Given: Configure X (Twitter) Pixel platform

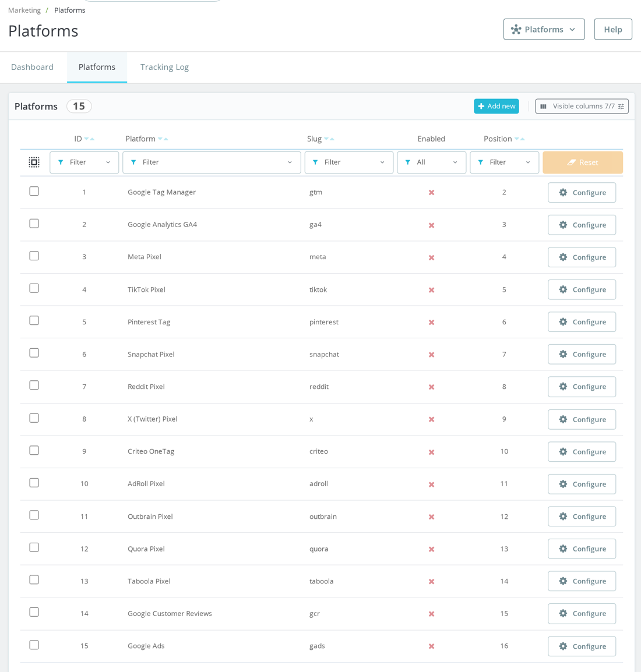Looking at the screenshot, I should click(x=582, y=420).
